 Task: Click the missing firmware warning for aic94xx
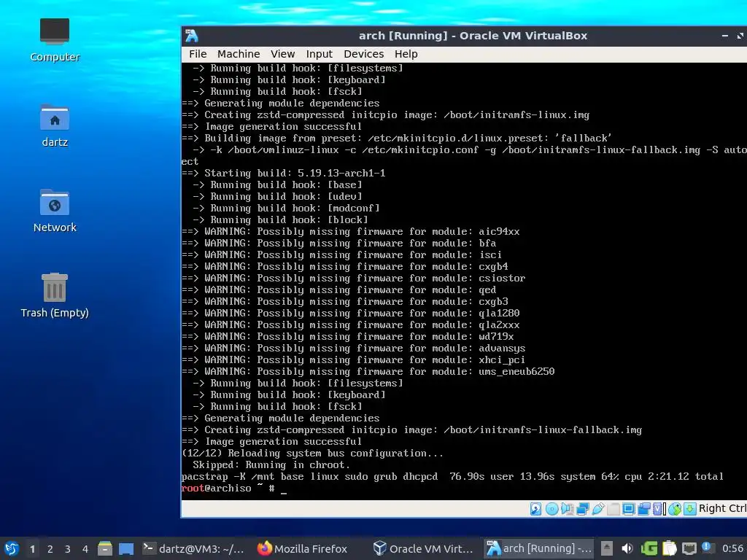[x=351, y=232]
